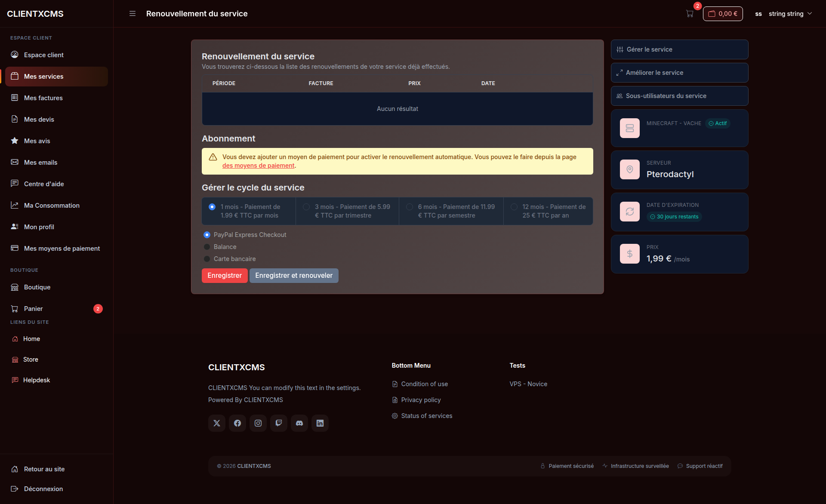This screenshot has width=826, height=504.
Task: Click Améliorer le service button
Action: 679,73
